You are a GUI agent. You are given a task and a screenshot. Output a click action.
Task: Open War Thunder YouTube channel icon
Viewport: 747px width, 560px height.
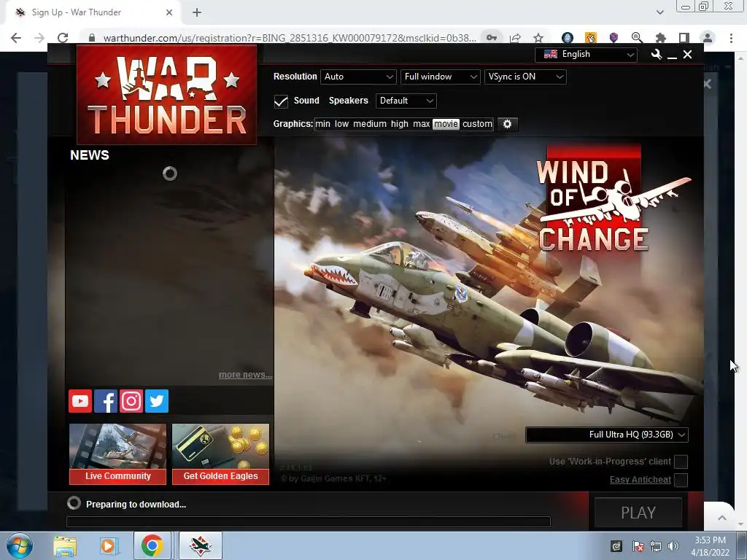80,401
